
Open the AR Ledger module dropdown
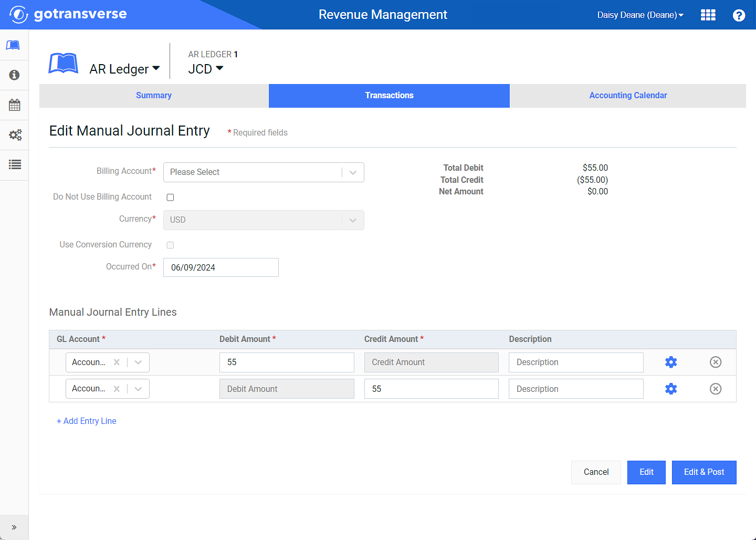click(x=124, y=69)
